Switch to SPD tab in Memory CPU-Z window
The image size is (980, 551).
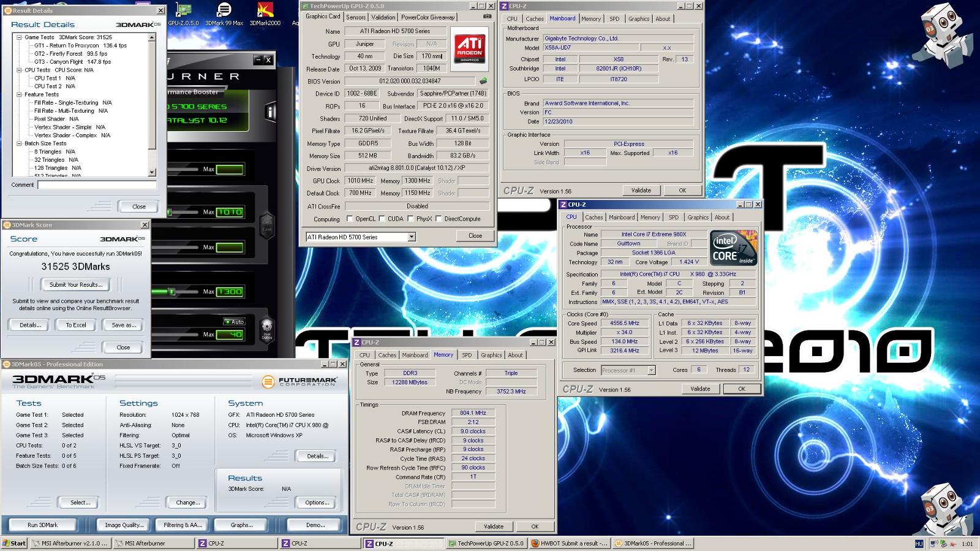tap(467, 355)
